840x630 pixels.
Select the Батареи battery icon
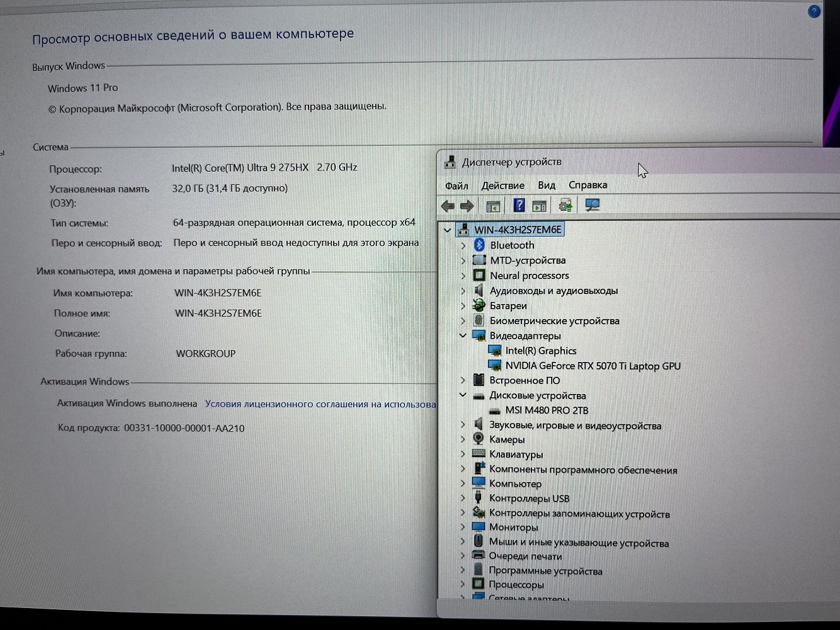point(479,305)
